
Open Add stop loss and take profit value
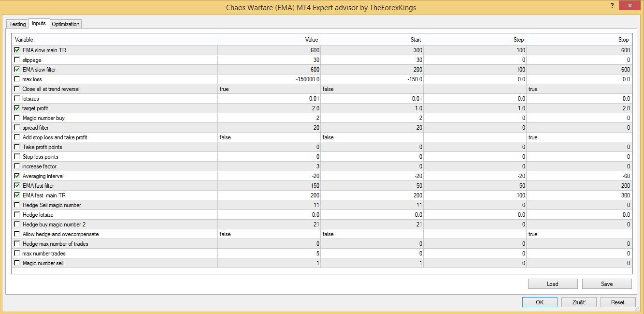(x=269, y=137)
